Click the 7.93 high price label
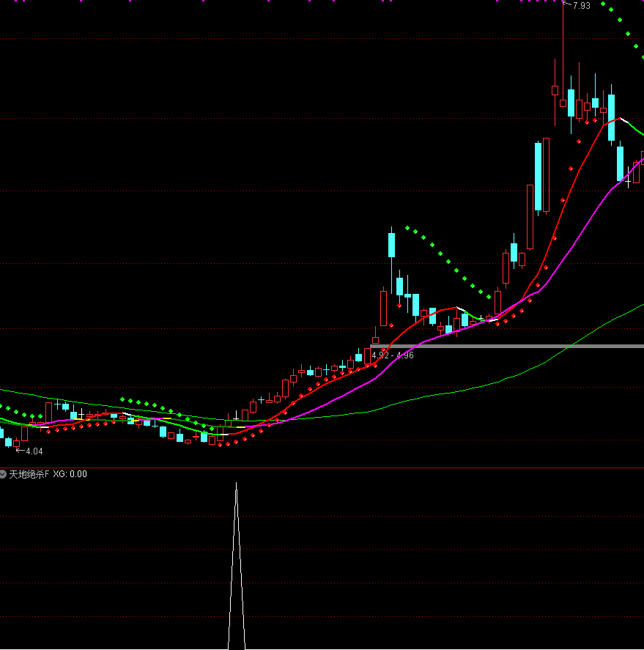This screenshot has width=644, height=650. click(581, 6)
